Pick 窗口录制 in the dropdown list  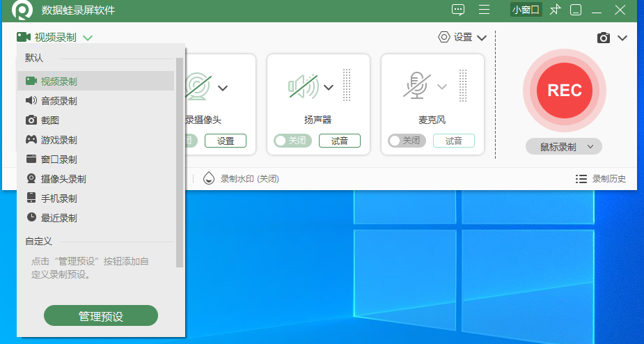coord(95,159)
